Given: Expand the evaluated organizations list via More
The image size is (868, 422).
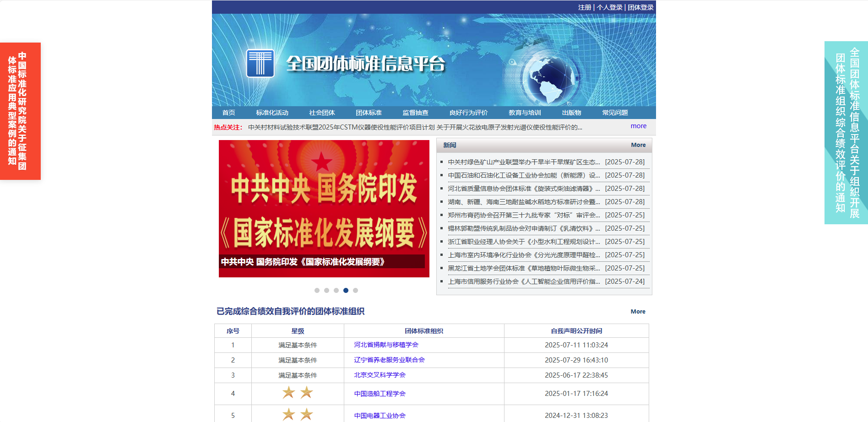Looking at the screenshot, I should 638,311.
